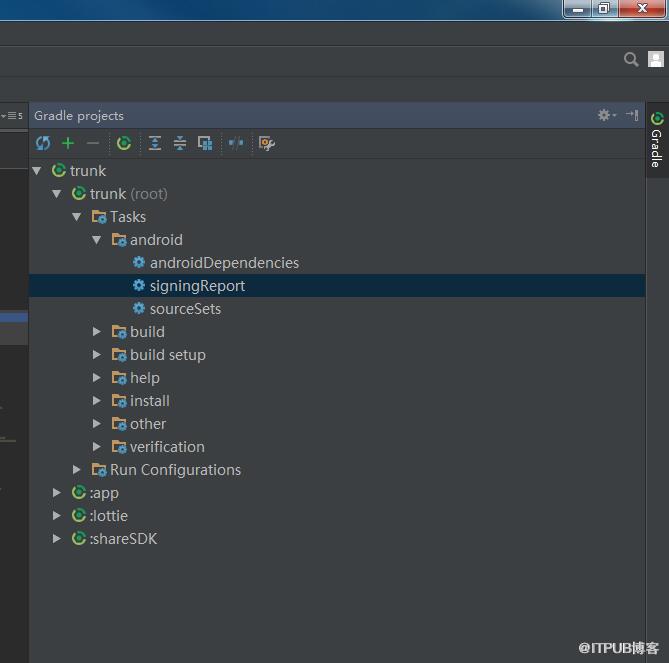This screenshot has height=663, width=669.
Task: Expand the :lottie module
Action: [x=57, y=516]
